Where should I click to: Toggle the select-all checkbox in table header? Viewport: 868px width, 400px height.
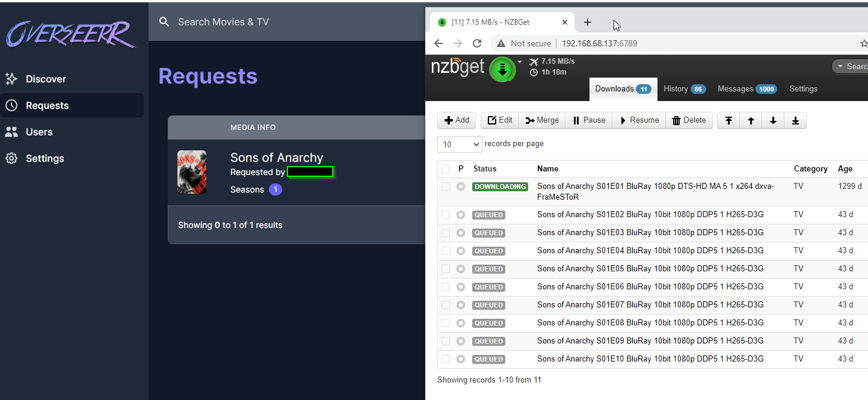tap(446, 169)
